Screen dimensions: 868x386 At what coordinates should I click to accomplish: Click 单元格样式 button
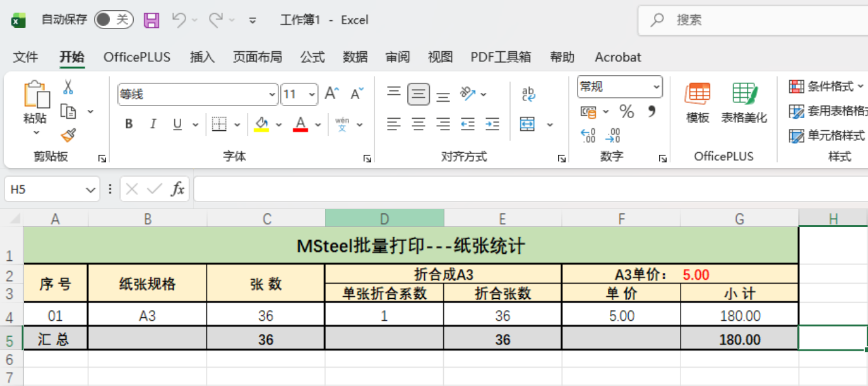point(827,135)
